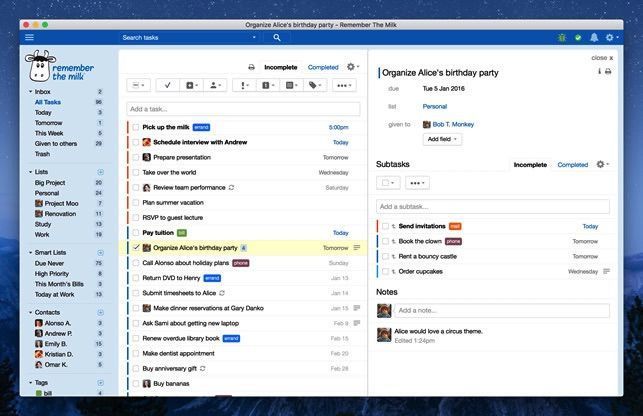Screen dimensions: 643x416
Task: Collapse the Inbox section in the sidebar
Action: pyautogui.click(x=30, y=91)
